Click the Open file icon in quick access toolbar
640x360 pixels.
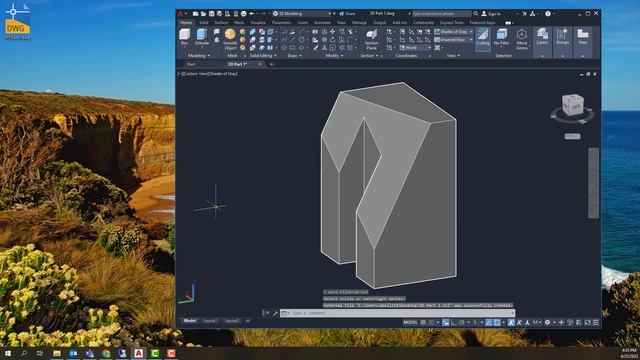point(203,13)
